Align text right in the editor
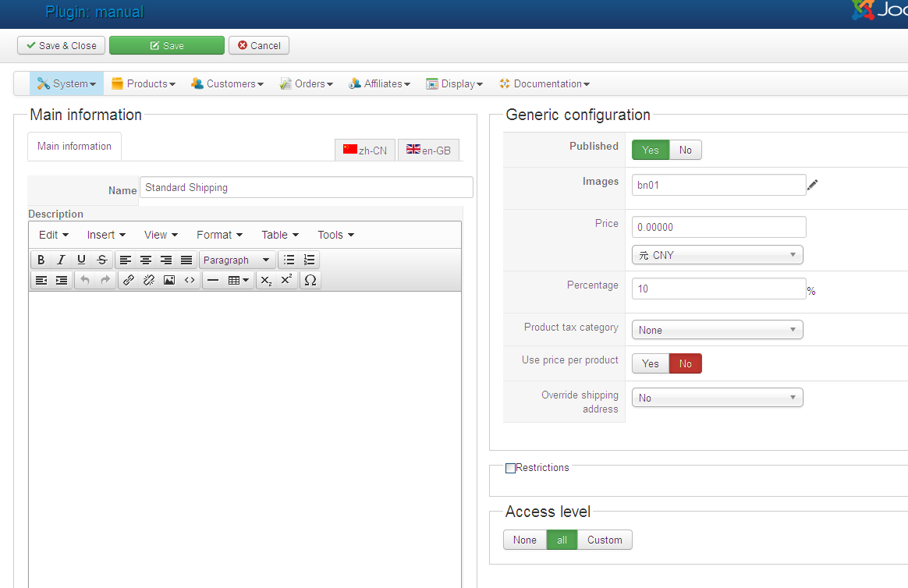The width and height of the screenshot is (908, 588). (x=166, y=260)
